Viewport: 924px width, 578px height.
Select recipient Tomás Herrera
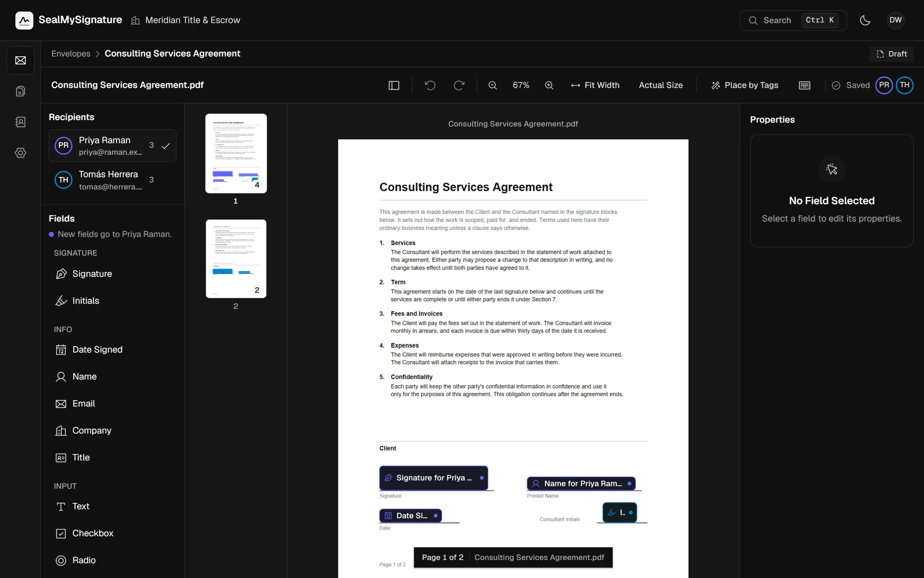pyautogui.click(x=112, y=180)
